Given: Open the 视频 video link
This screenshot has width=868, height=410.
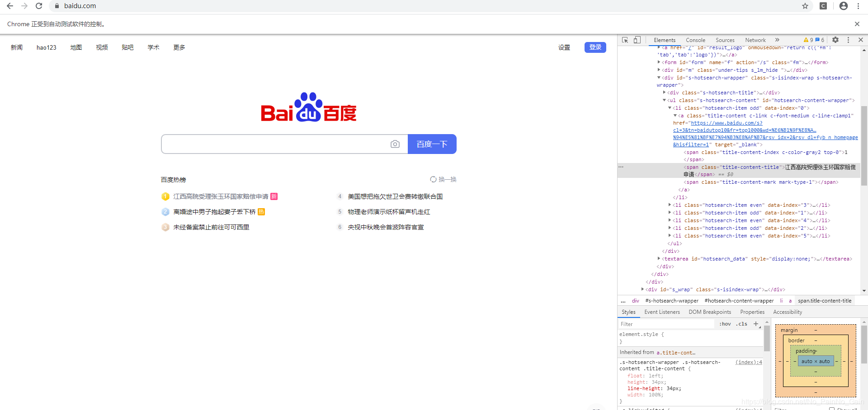Looking at the screenshot, I should coord(102,47).
